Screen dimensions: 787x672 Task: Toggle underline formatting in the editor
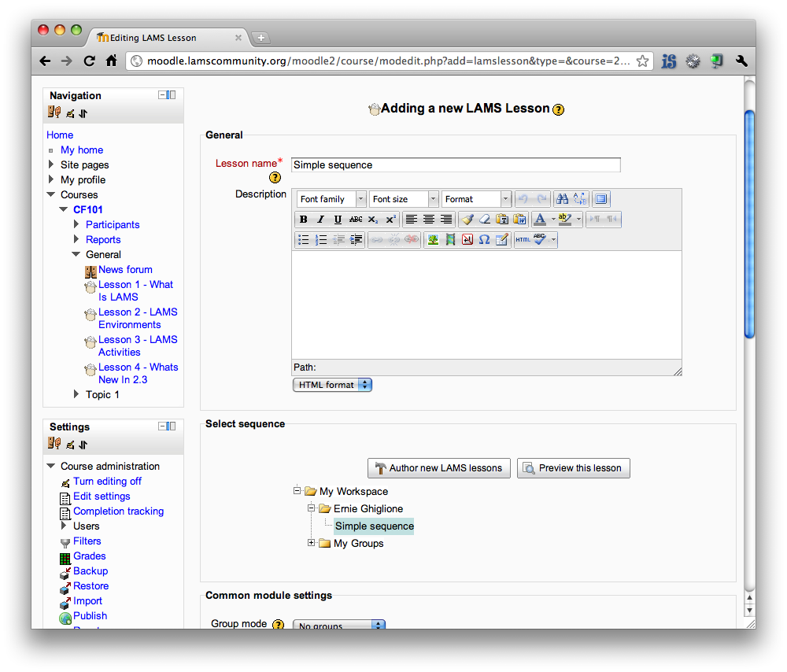tap(338, 220)
